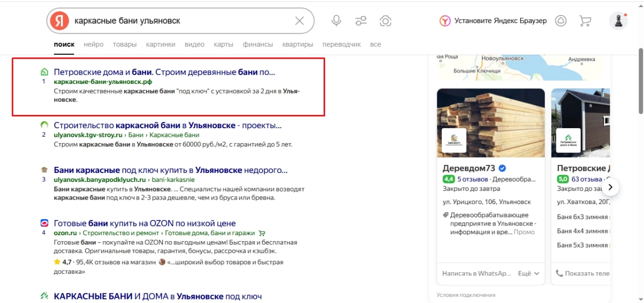
Task: Click the каркасные-бани-ульяновск.рф URL
Action: [x=103, y=82]
